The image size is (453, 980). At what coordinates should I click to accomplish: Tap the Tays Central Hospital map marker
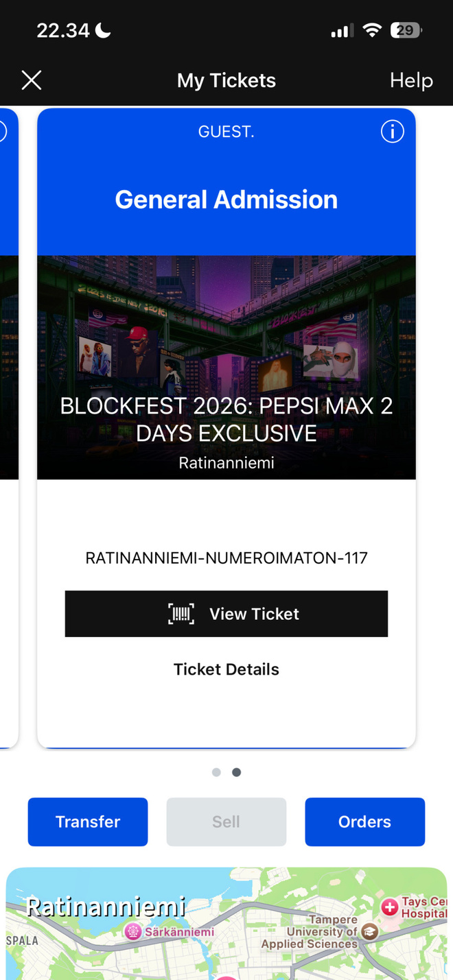pyautogui.click(x=390, y=907)
